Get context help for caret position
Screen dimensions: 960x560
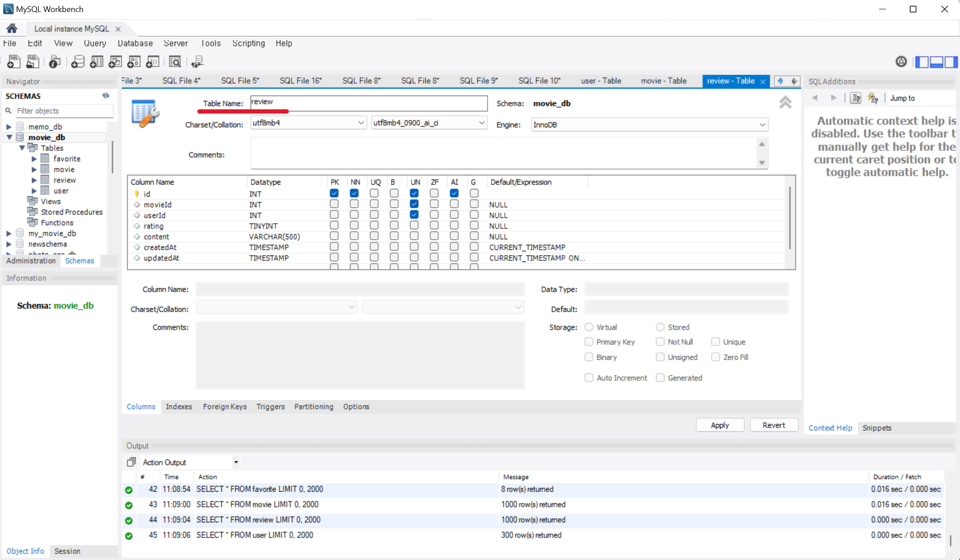coord(856,98)
